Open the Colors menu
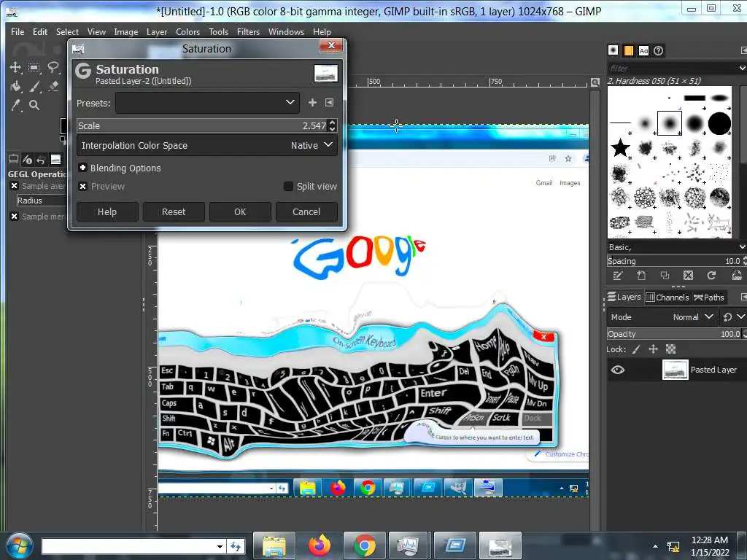This screenshot has height=560, width=747. [187, 31]
